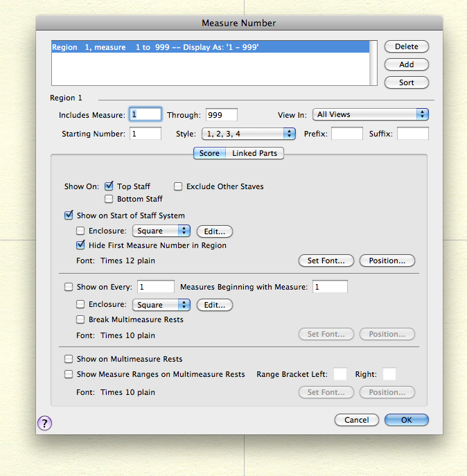Select Region 1 entry in list

(208, 48)
